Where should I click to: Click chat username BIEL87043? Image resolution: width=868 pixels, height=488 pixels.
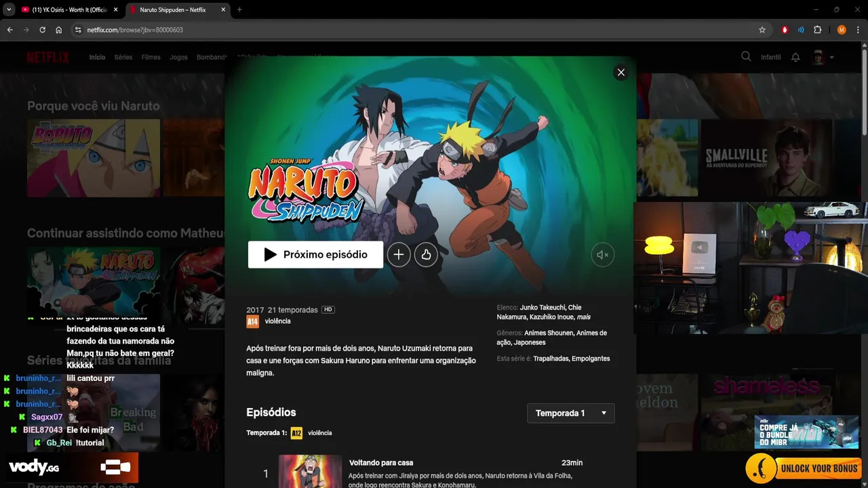(x=43, y=430)
